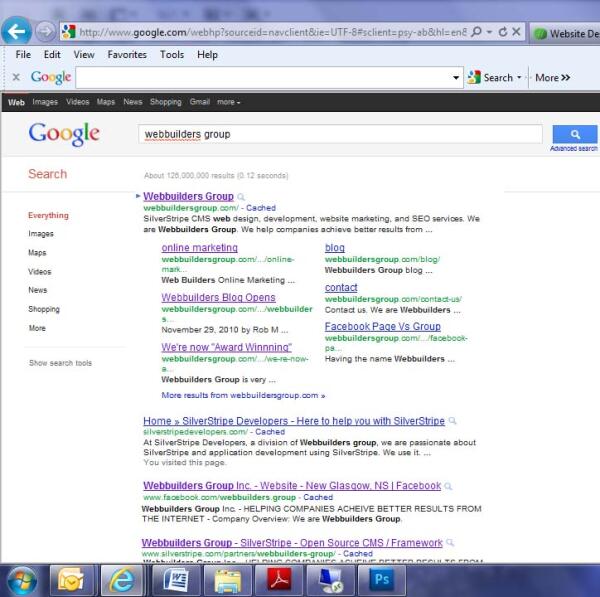Click the large Google logo on page
600x597 pixels.
(64, 134)
